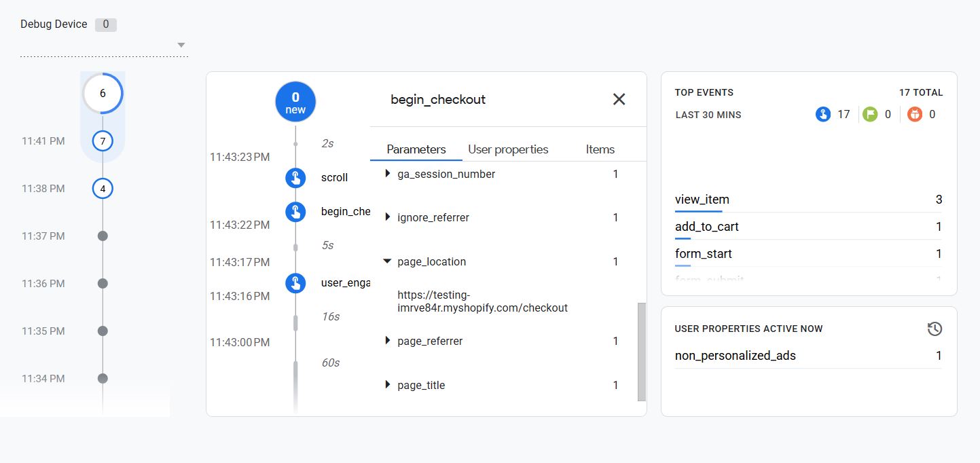Switch to the Items tab
Viewport: 980px width, 463px height.
(x=600, y=149)
